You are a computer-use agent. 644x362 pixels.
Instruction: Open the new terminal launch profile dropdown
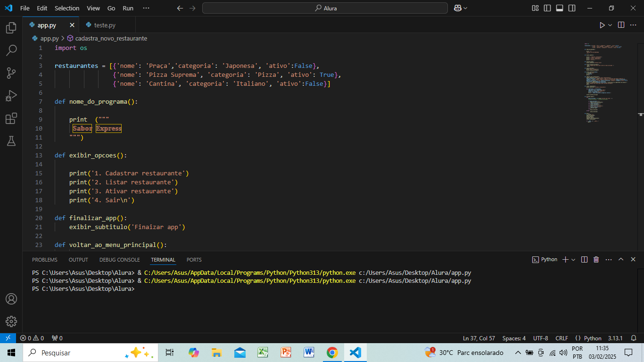(x=573, y=260)
